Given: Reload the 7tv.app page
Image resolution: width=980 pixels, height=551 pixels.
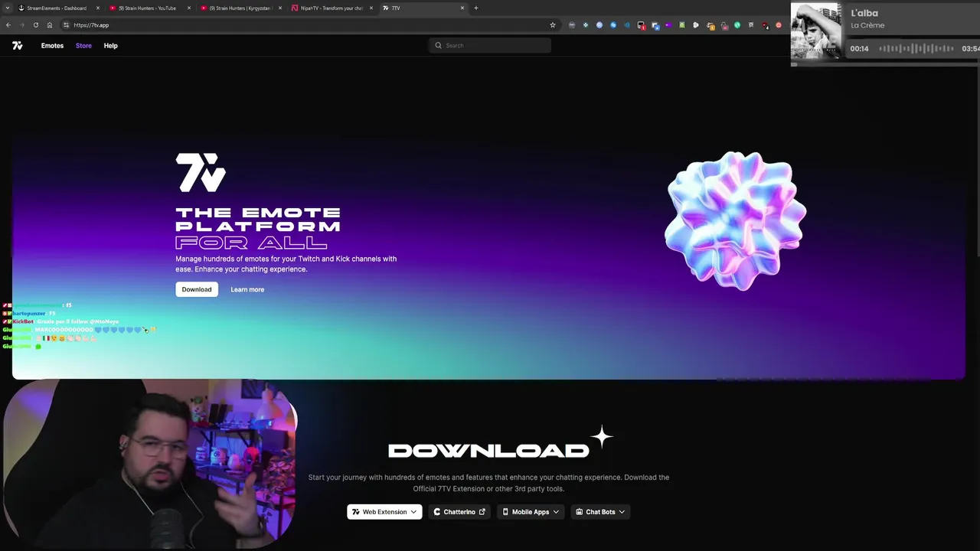Looking at the screenshot, I should (36, 25).
